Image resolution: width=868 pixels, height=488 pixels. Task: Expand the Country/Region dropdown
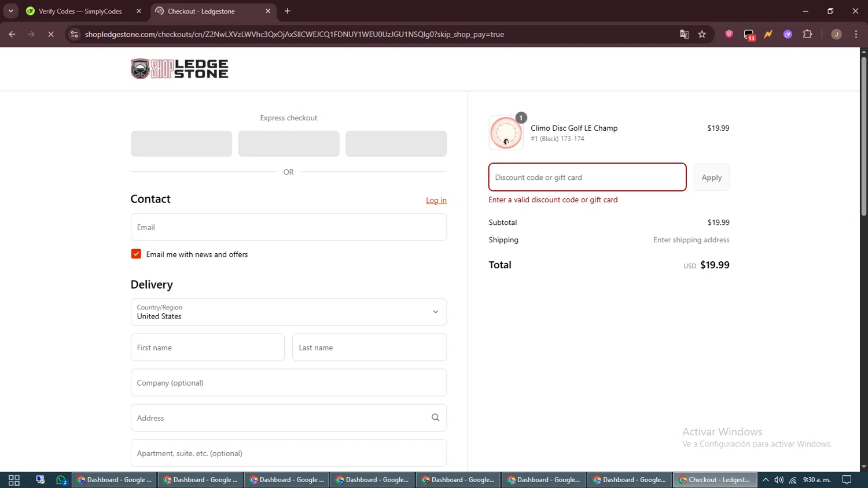tap(289, 312)
